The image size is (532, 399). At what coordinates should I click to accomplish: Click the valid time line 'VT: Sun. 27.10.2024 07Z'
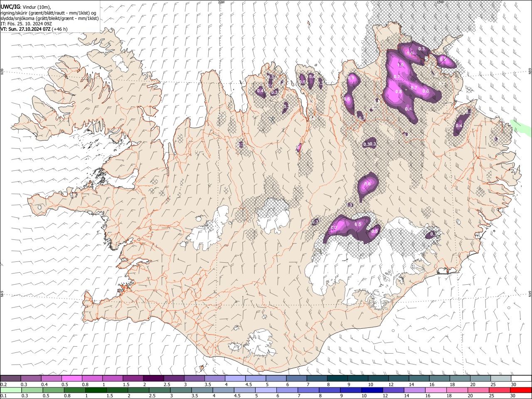click(25, 30)
